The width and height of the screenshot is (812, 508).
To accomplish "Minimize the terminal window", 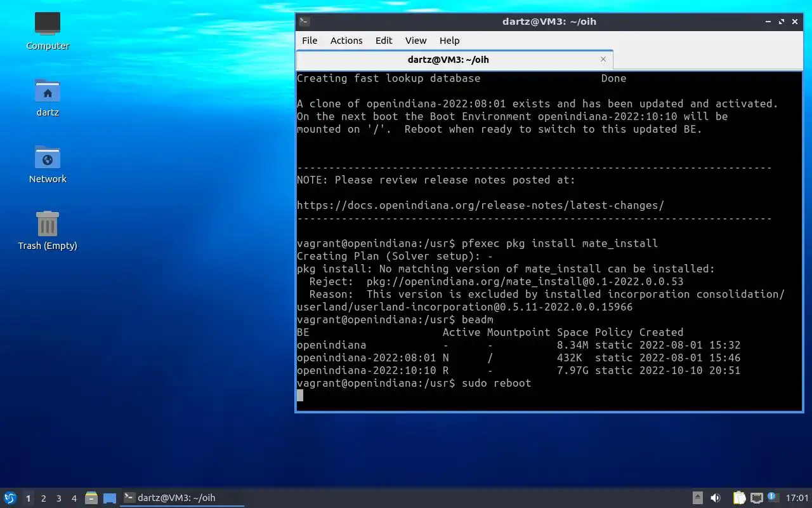I will pyautogui.click(x=768, y=22).
